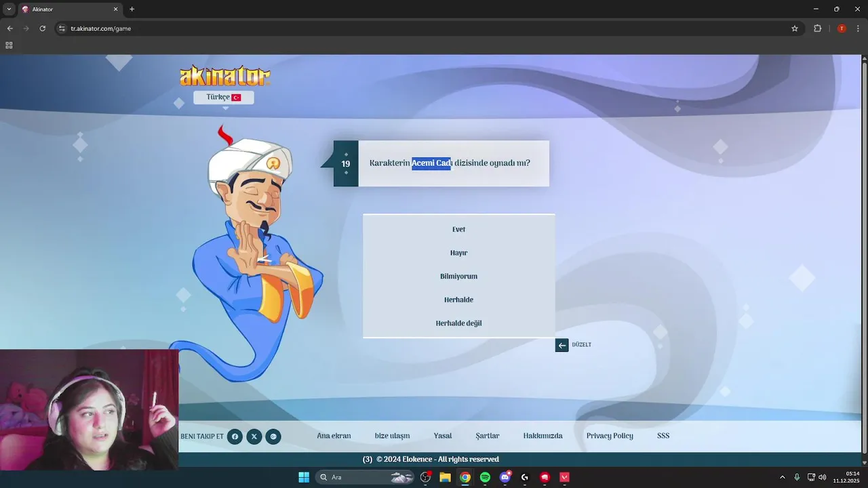The height and width of the screenshot is (488, 868).
Task: Open the Privacy Policy link
Action: pyautogui.click(x=610, y=436)
